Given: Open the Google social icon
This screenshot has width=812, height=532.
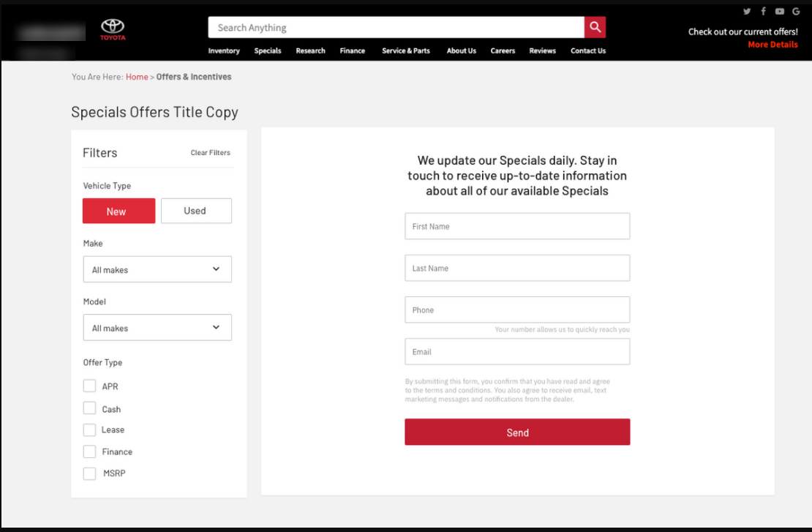Looking at the screenshot, I should tap(796, 11).
